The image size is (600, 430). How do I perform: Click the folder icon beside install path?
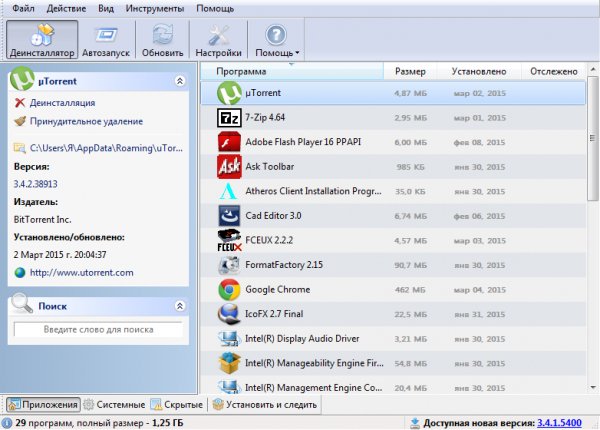20,148
